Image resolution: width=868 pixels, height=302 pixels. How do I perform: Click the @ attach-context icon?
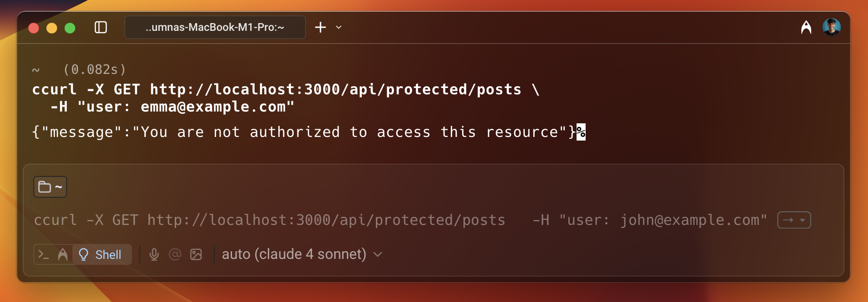point(175,254)
